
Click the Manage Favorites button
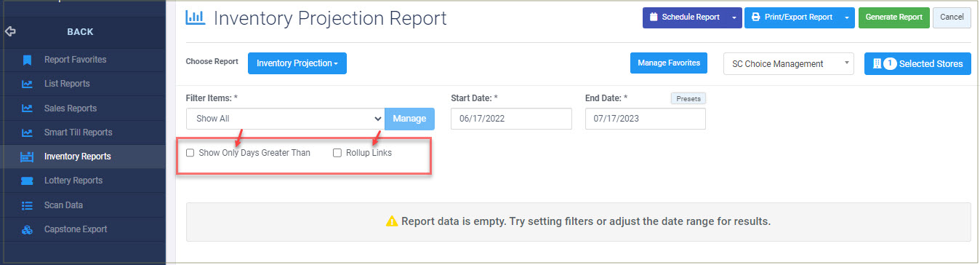669,63
